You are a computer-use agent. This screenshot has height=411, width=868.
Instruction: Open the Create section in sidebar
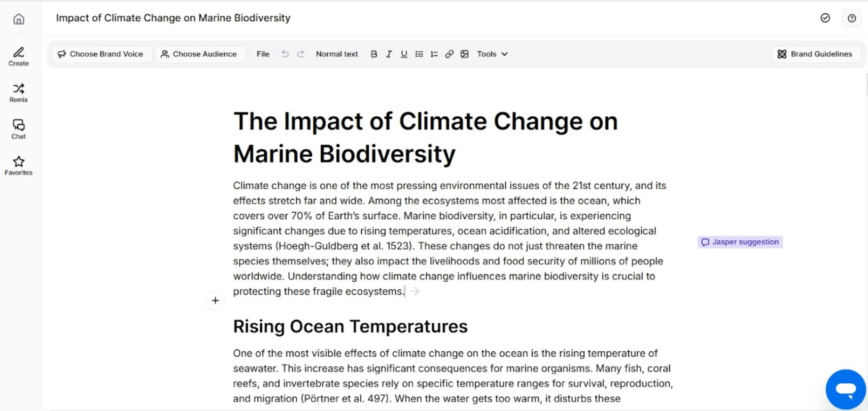click(19, 56)
